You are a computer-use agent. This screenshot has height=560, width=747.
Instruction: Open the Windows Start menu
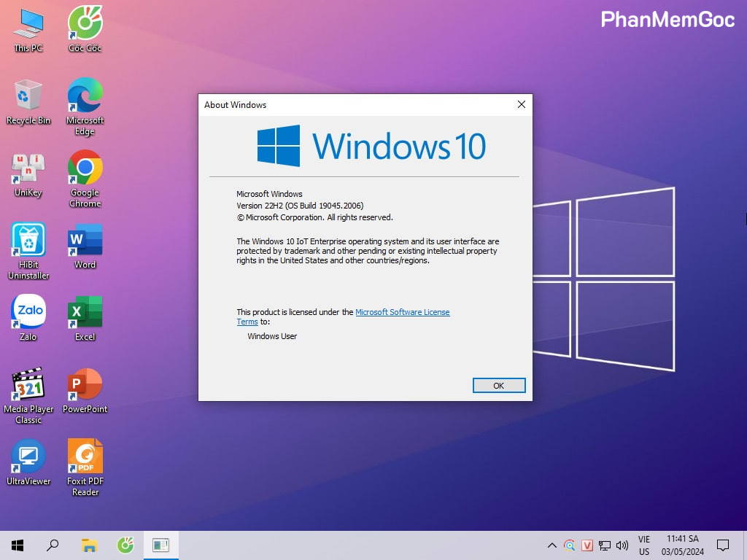(17, 545)
